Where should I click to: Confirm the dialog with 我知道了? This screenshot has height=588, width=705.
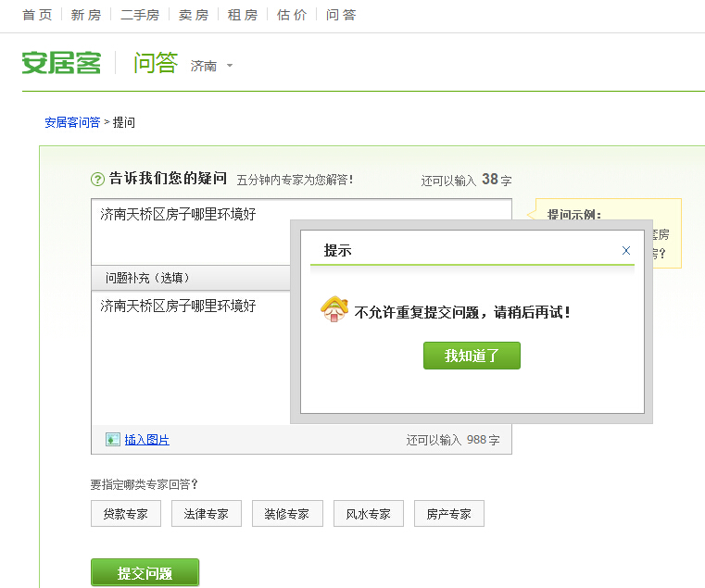472,356
